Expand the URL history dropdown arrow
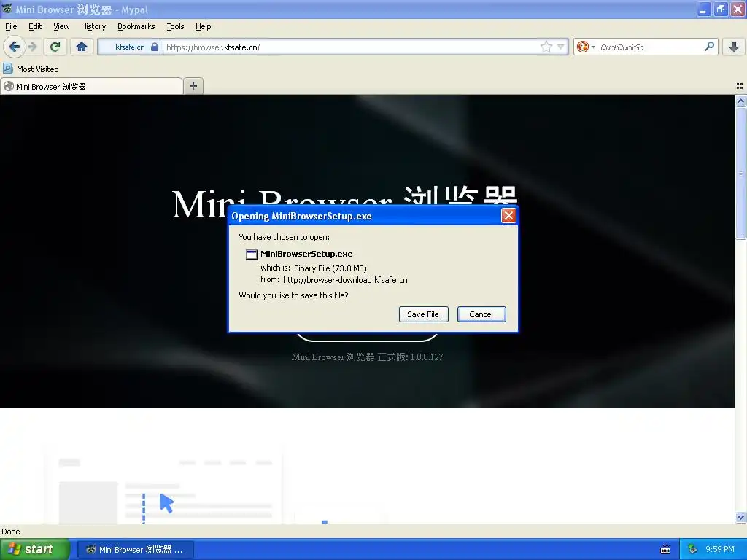Viewport: 747px width, 560px height. [x=561, y=47]
